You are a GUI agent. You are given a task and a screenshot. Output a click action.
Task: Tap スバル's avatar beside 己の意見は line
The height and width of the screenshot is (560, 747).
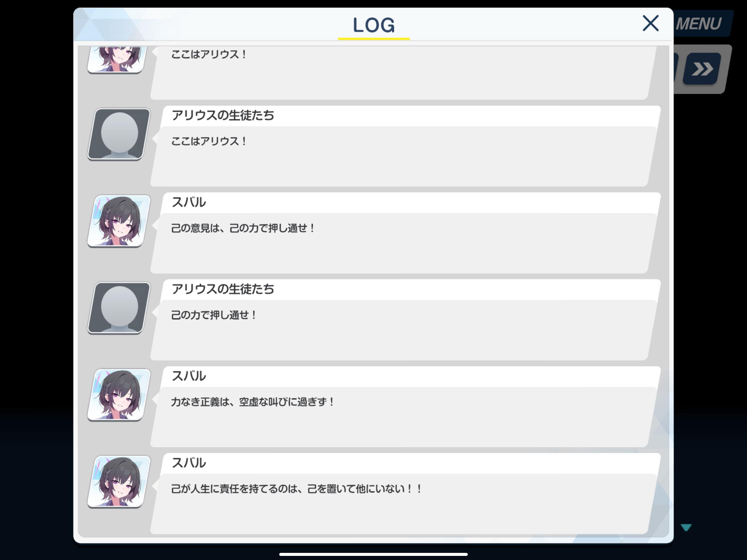click(119, 221)
